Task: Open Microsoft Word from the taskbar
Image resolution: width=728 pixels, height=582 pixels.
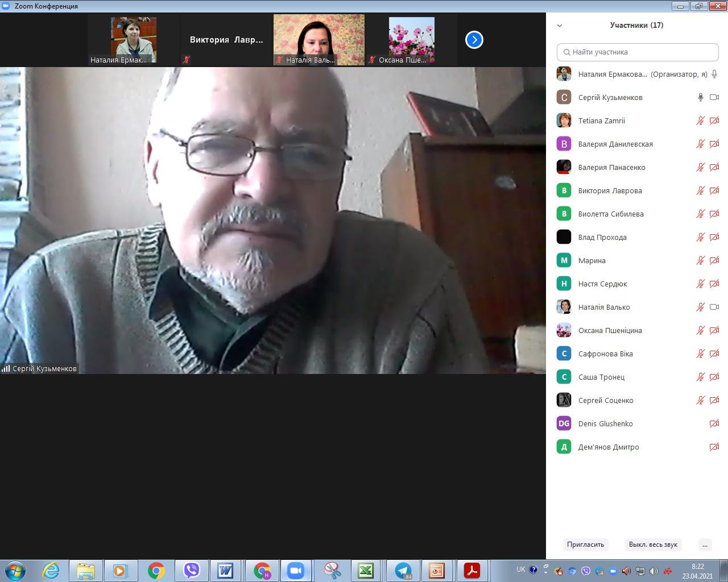Action: [x=226, y=570]
